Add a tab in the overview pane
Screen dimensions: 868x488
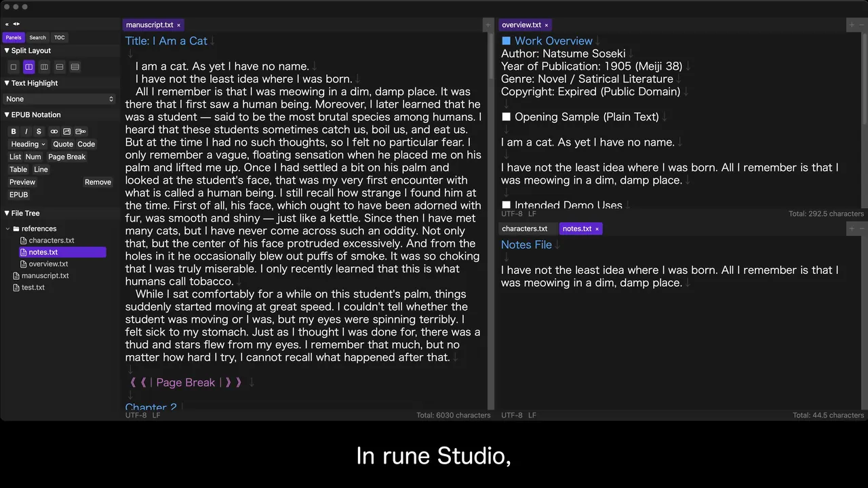point(852,25)
